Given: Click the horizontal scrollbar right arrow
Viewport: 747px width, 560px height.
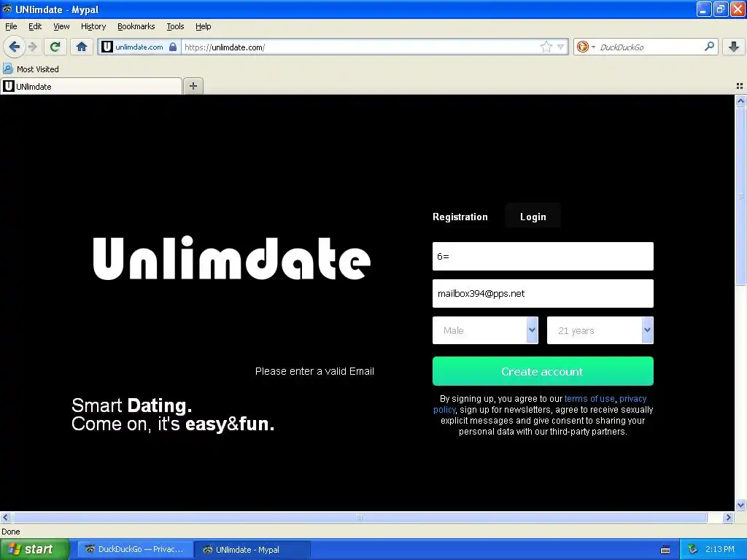Looking at the screenshot, I should (x=728, y=517).
